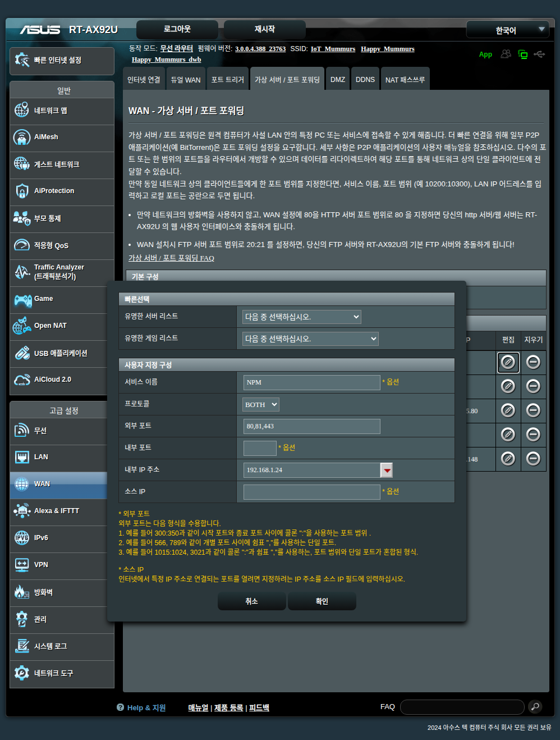Switch to the DDNS tab
The image size is (560, 740).
365,80
